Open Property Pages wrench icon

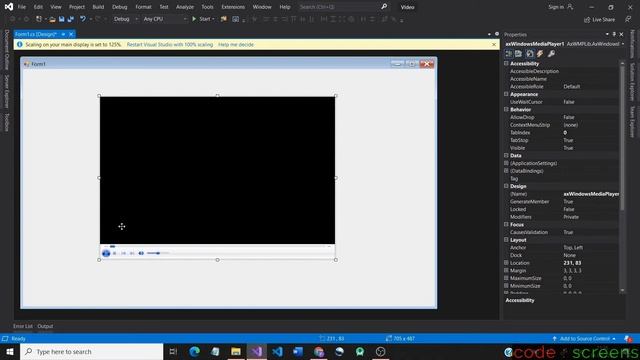click(x=551, y=53)
